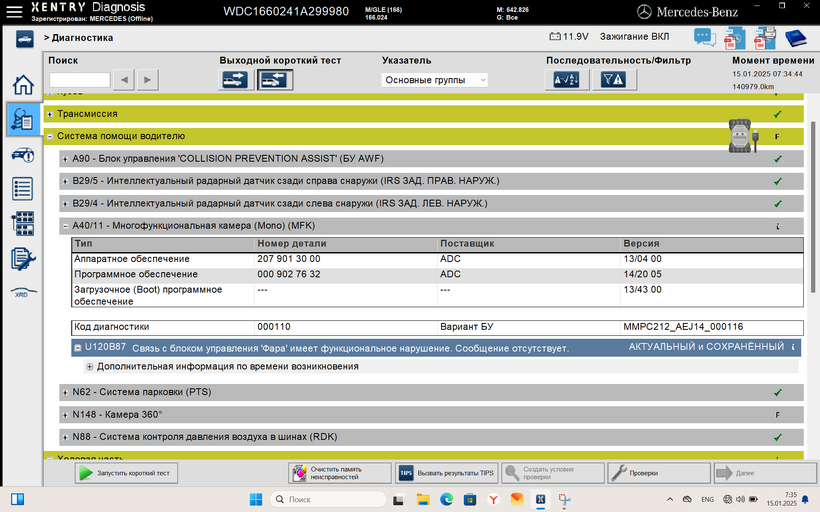820x512 pixels.
Task: Click the part number 207 901 30 00
Action: pyautogui.click(x=289, y=259)
